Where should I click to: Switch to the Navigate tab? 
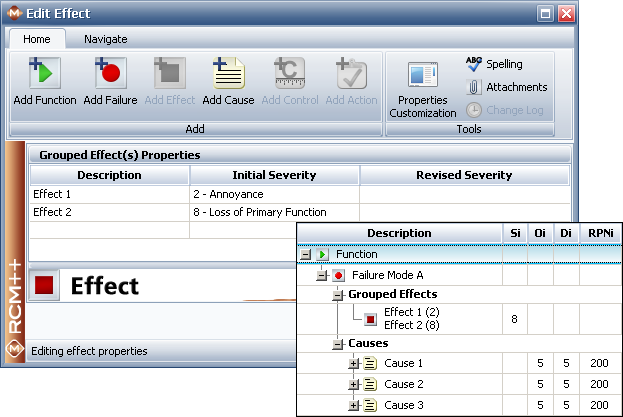point(105,39)
